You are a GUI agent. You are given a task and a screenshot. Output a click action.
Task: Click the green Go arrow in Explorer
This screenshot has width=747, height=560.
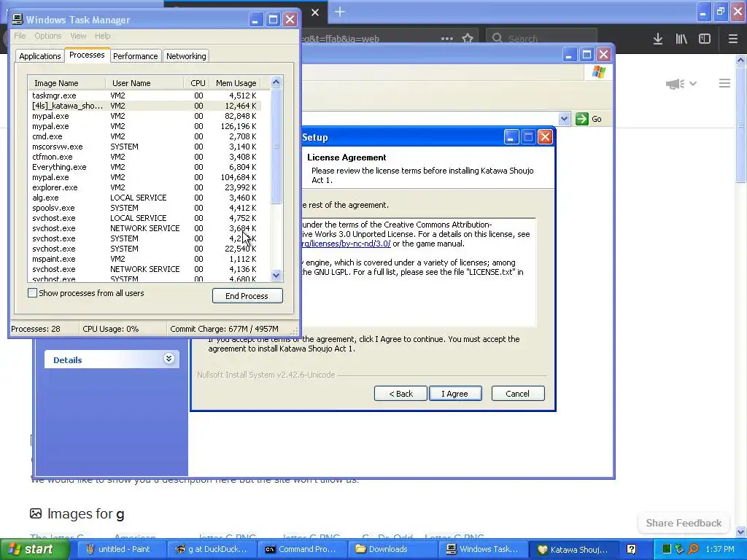click(x=581, y=119)
